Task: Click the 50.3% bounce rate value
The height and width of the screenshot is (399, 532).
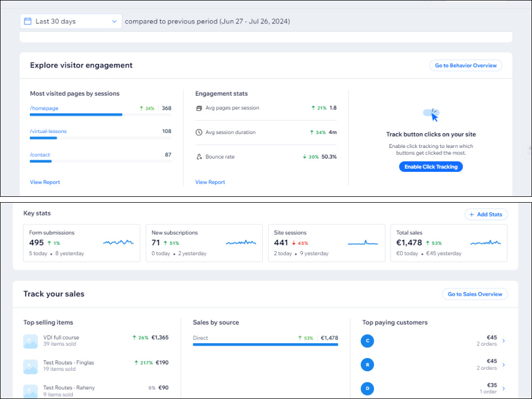Action: point(329,157)
